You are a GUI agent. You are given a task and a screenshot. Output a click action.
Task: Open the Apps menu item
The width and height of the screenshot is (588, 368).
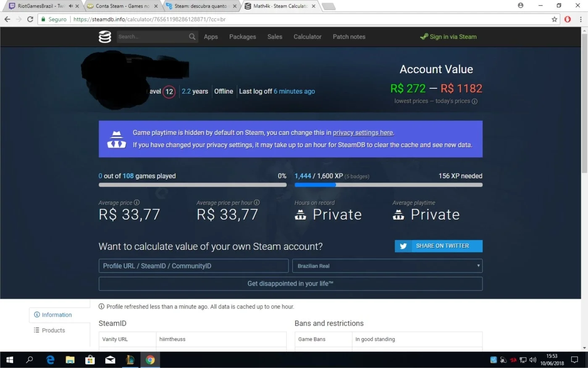[x=211, y=37]
